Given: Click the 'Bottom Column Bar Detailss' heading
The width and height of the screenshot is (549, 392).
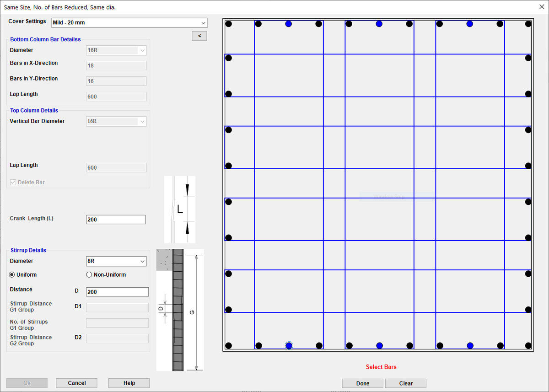Looking at the screenshot, I should 45,39.
